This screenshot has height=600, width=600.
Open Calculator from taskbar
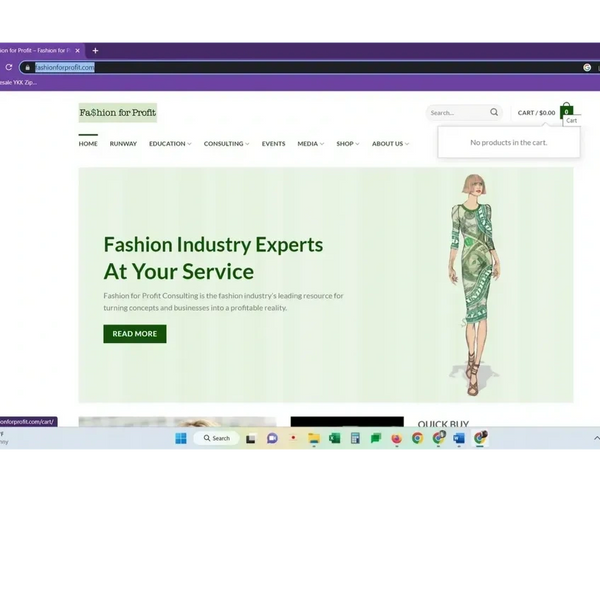tap(355, 438)
